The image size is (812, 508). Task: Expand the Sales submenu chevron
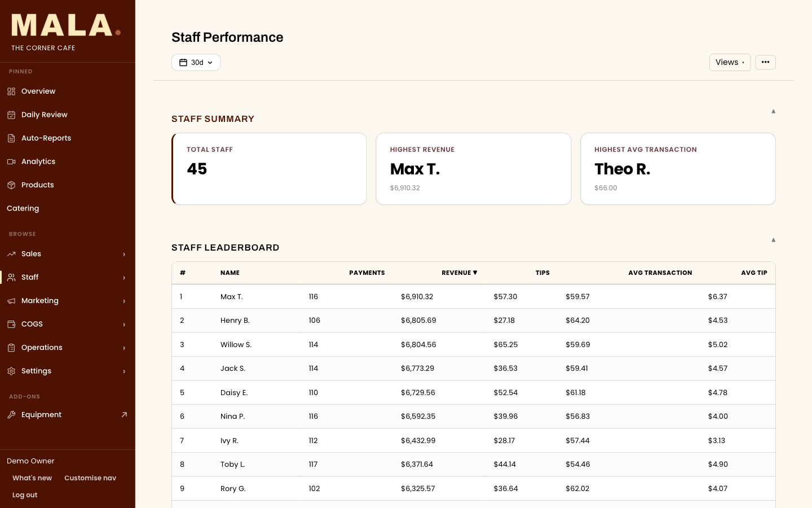124,254
